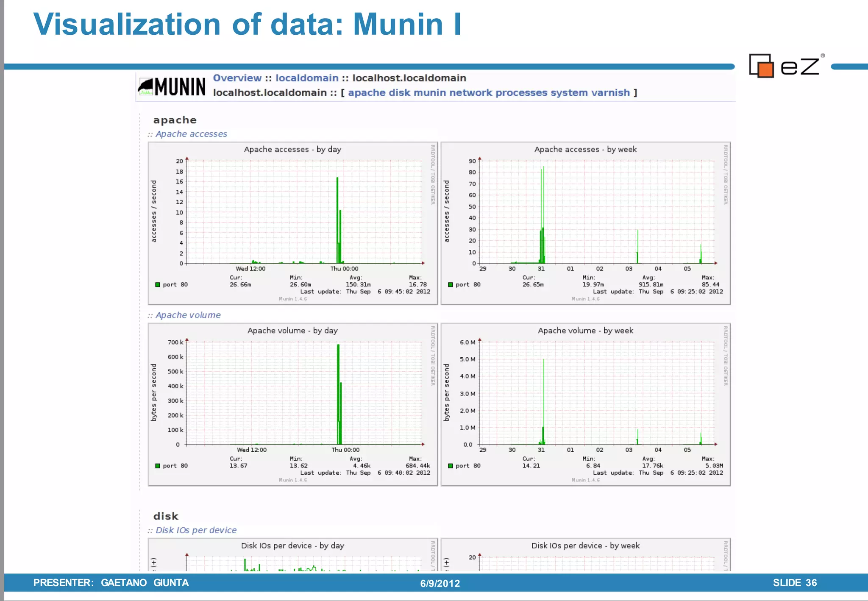Click the Max value '85.44' in accesses by week
This screenshot has height=601, width=868.
pyautogui.click(x=711, y=285)
